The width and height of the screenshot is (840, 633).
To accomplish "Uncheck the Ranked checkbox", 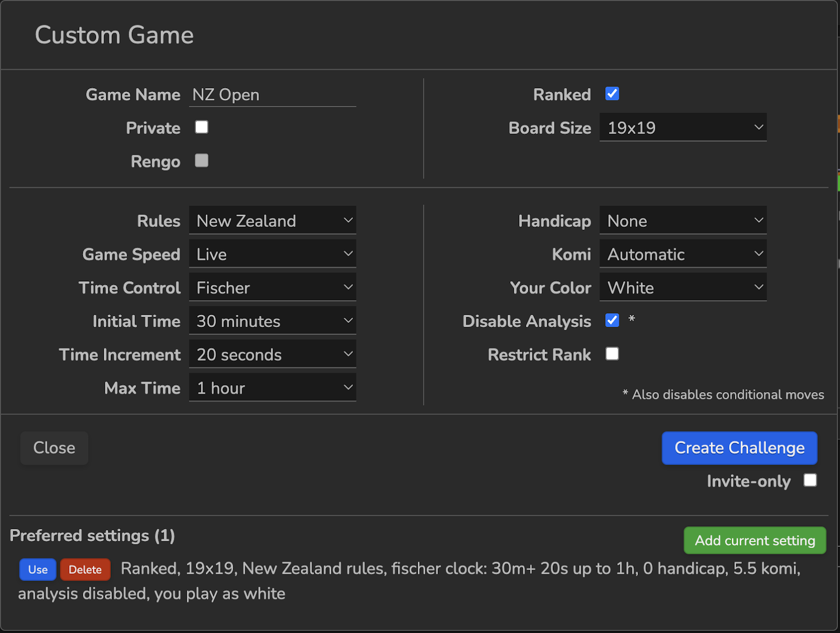I will (x=612, y=94).
